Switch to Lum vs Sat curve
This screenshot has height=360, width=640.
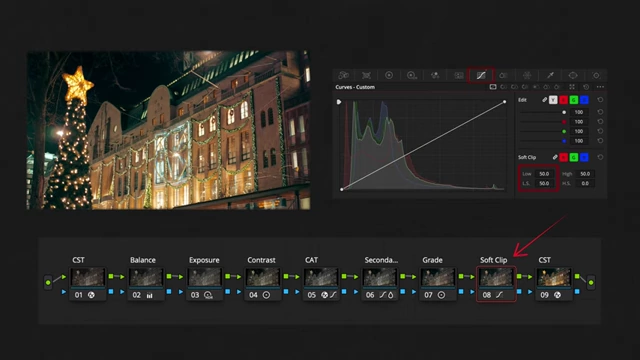point(536,87)
